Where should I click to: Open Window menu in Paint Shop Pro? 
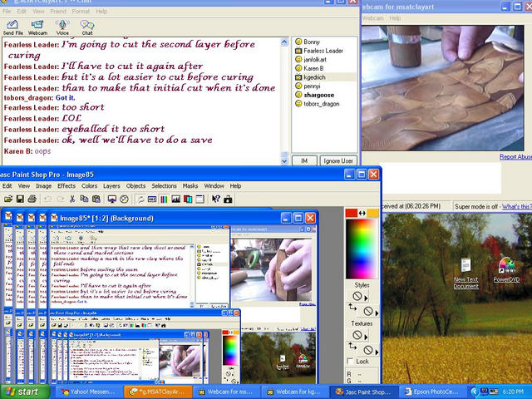point(214,186)
